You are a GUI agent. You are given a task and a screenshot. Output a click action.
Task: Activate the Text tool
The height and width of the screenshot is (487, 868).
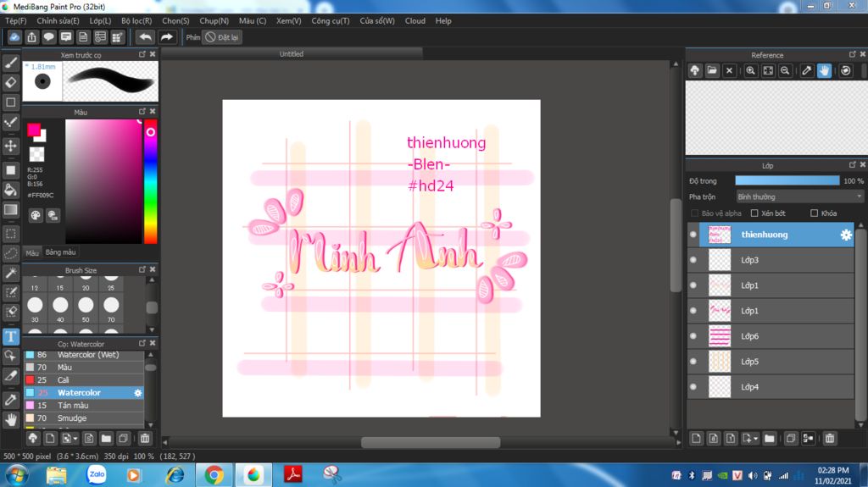[x=10, y=336]
